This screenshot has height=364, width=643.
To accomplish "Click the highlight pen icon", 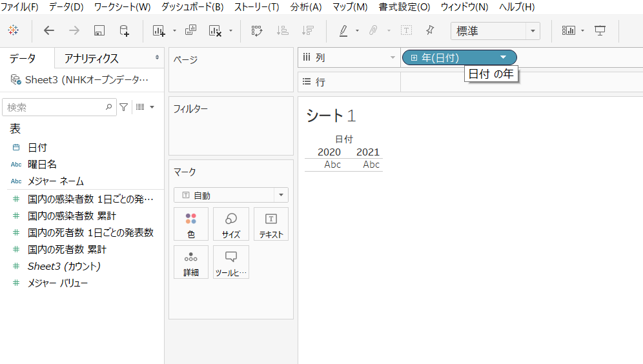I will 343,31.
